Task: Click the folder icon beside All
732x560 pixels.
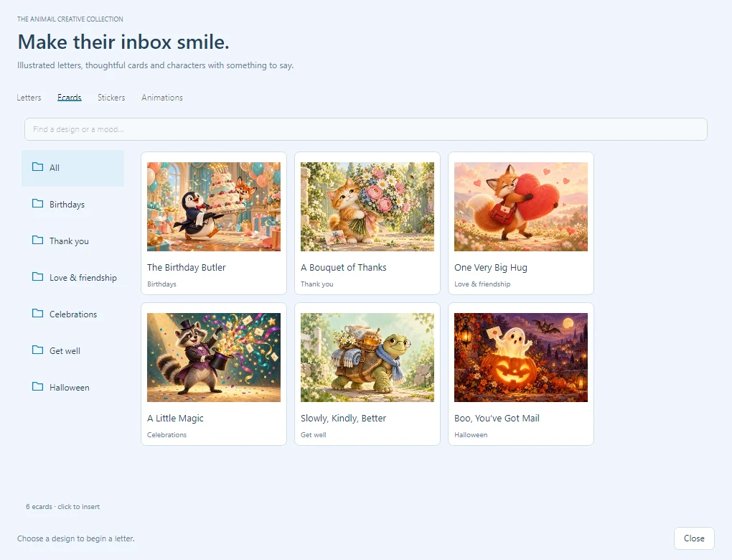Action: click(x=37, y=167)
